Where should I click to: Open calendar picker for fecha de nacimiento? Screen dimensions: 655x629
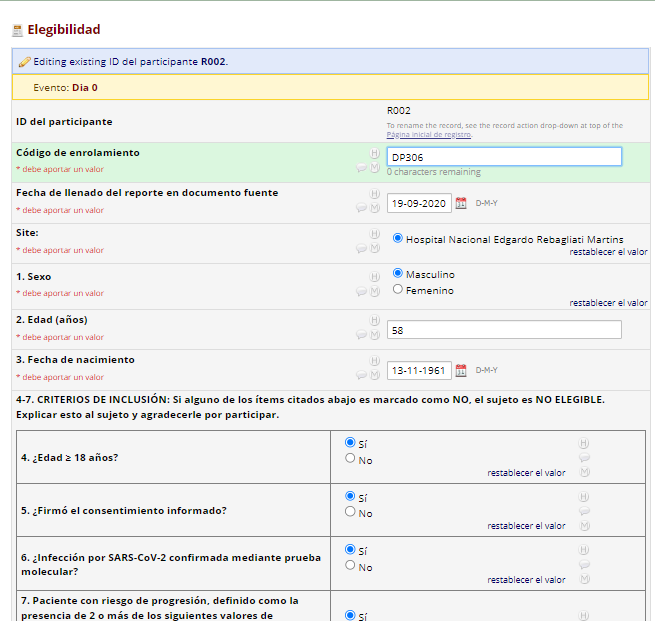coord(461,370)
